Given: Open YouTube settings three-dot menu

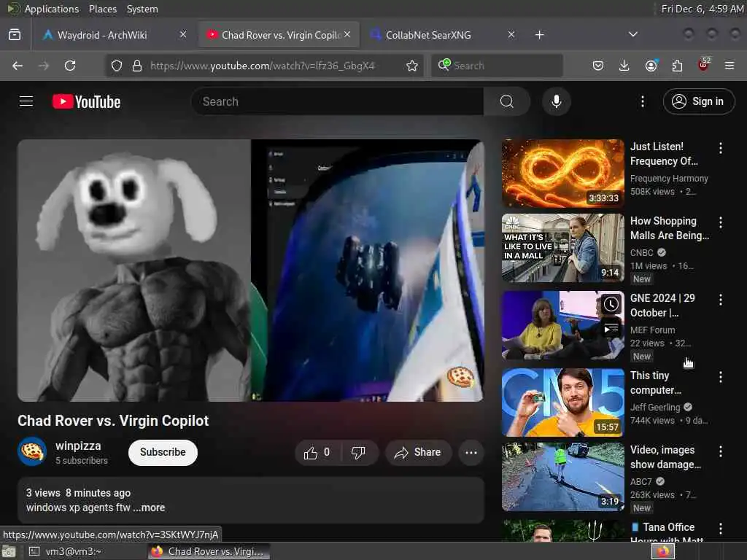Looking at the screenshot, I should (x=642, y=101).
